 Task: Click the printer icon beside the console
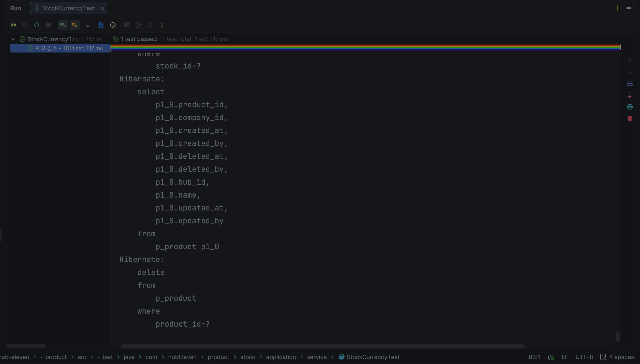[630, 107]
